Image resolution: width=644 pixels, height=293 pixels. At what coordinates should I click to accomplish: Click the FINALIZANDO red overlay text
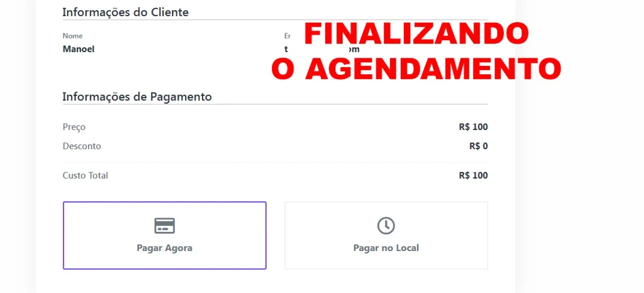pyautogui.click(x=416, y=34)
